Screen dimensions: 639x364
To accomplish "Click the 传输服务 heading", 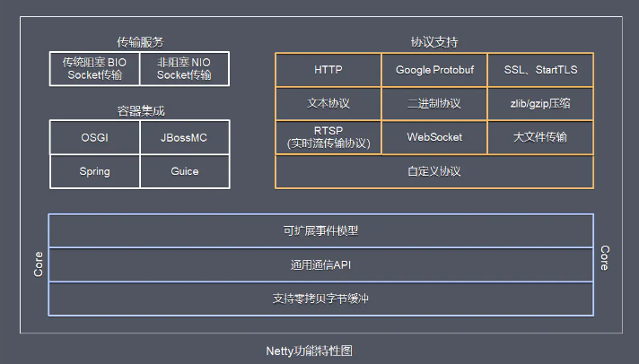I will (x=140, y=42).
